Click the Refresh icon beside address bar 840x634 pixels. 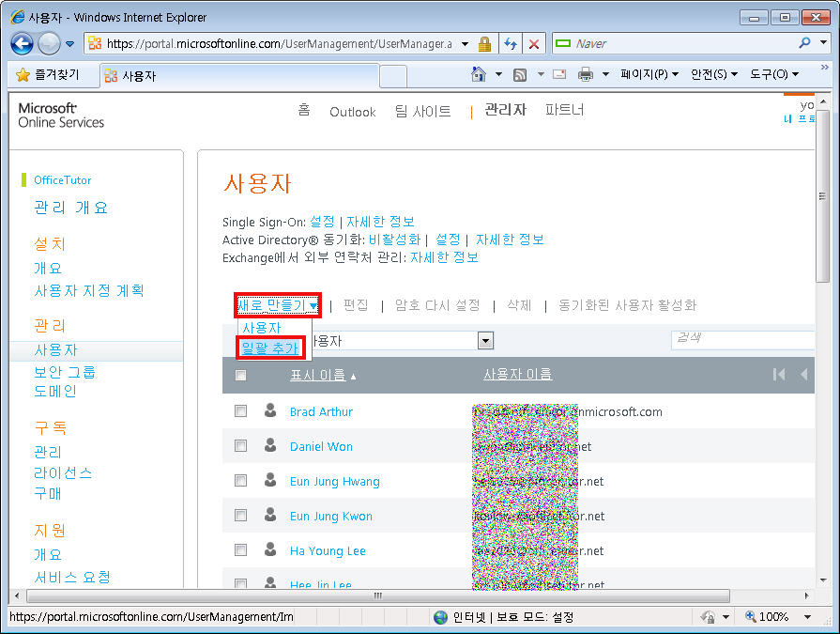[x=510, y=44]
